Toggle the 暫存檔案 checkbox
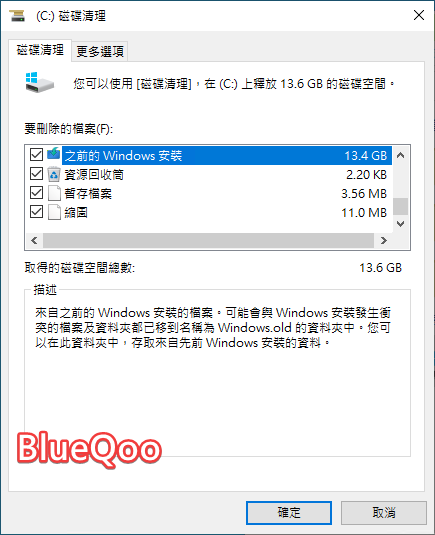 36,193
